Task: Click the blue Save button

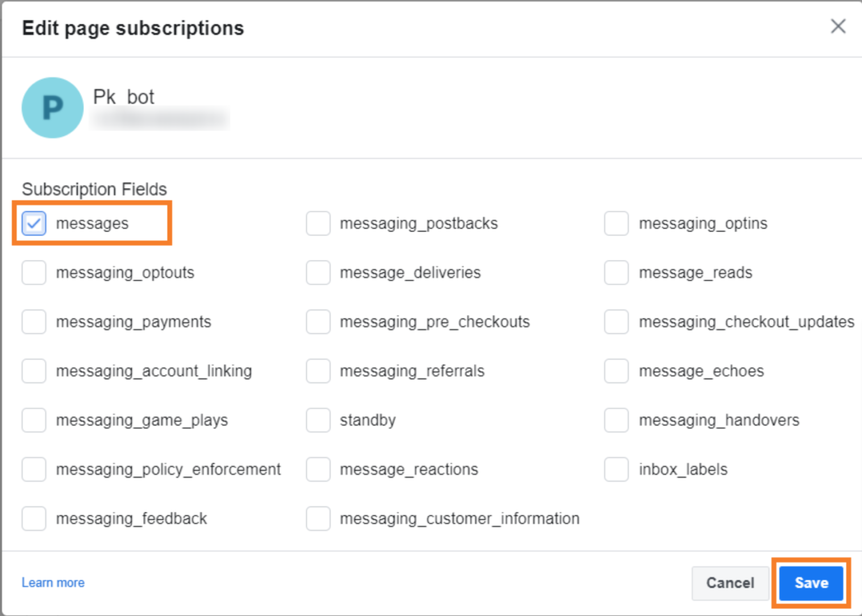Action: click(x=811, y=583)
